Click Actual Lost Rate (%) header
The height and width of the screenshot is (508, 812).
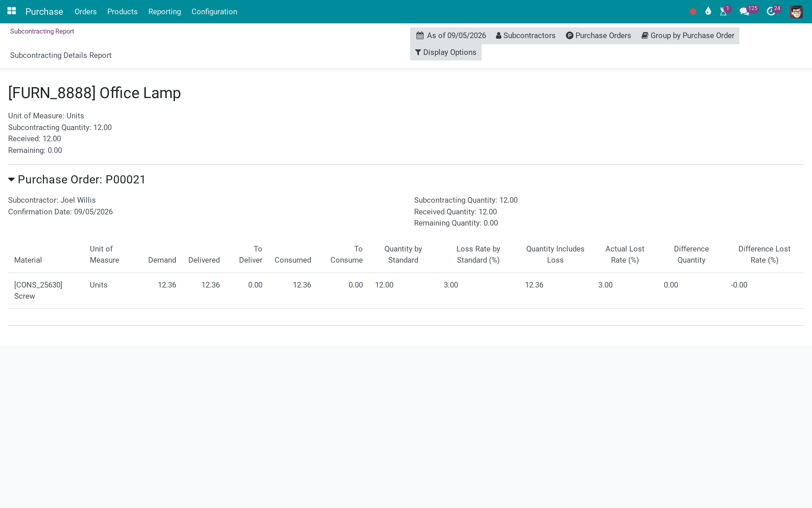[625, 254]
